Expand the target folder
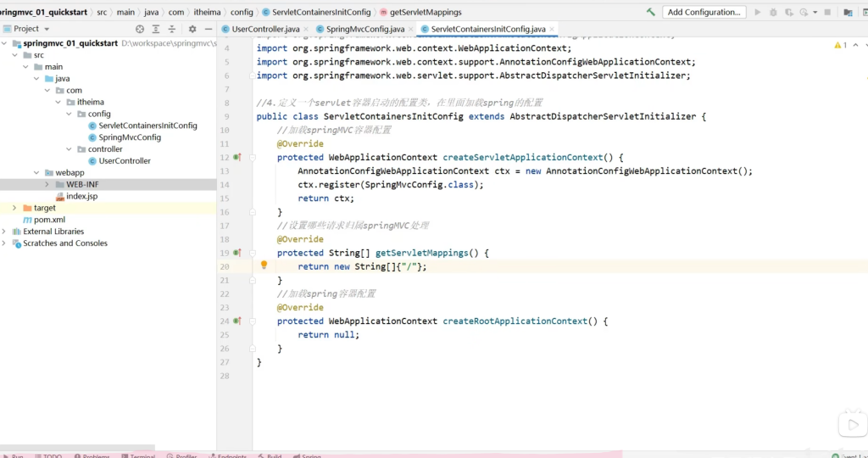 pyautogui.click(x=14, y=208)
